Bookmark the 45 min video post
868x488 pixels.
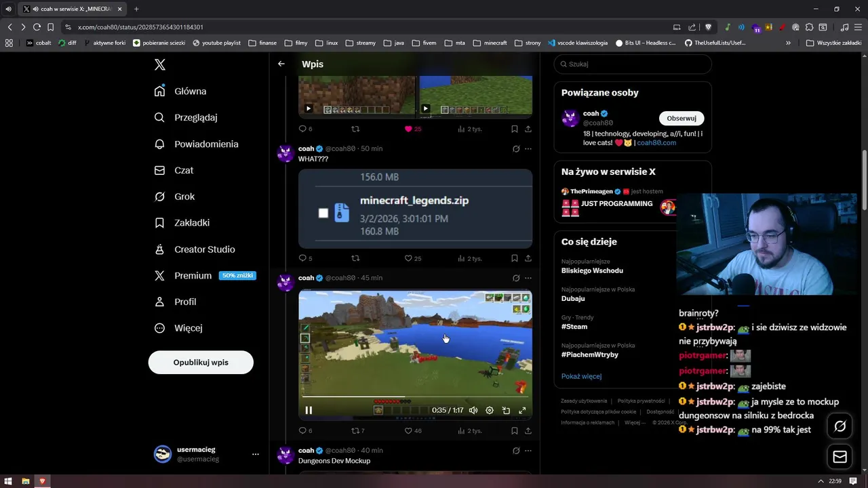click(515, 430)
